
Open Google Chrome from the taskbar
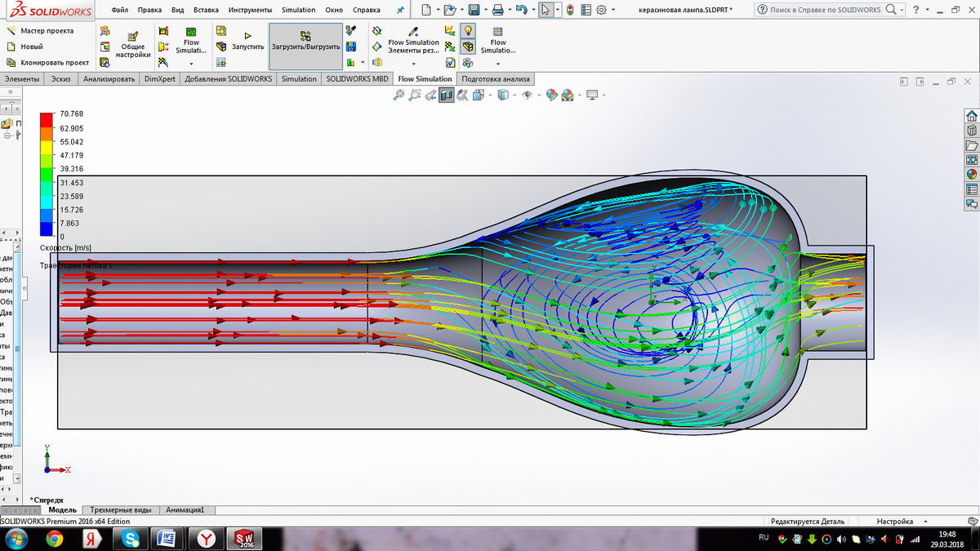[55, 539]
